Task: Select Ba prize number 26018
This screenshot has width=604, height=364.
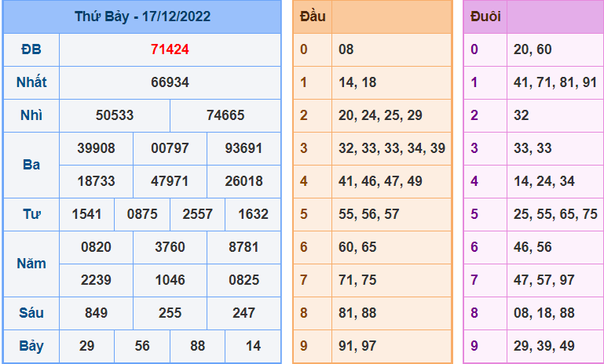Action: pyautogui.click(x=243, y=181)
